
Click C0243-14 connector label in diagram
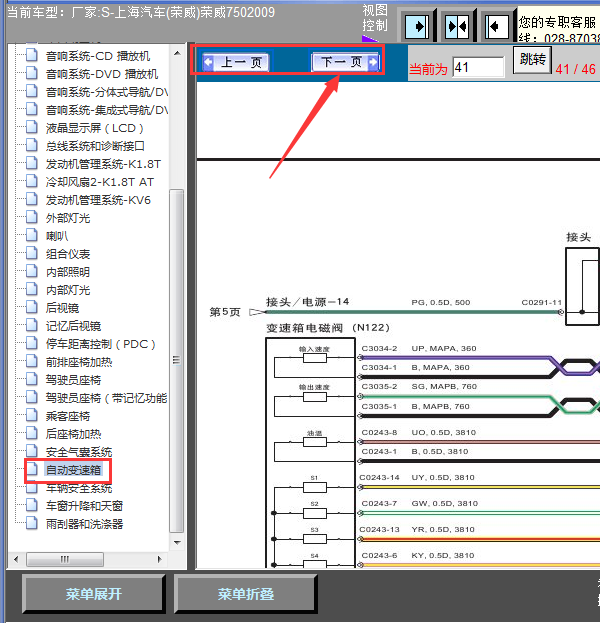click(x=381, y=477)
